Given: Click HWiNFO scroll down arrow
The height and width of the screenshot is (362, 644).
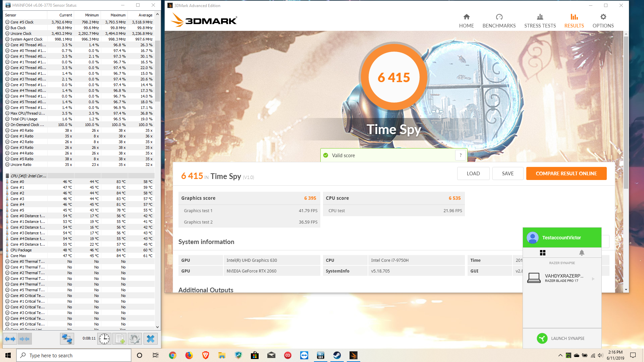Looking at the screenshot, I should tap(157, 327).
